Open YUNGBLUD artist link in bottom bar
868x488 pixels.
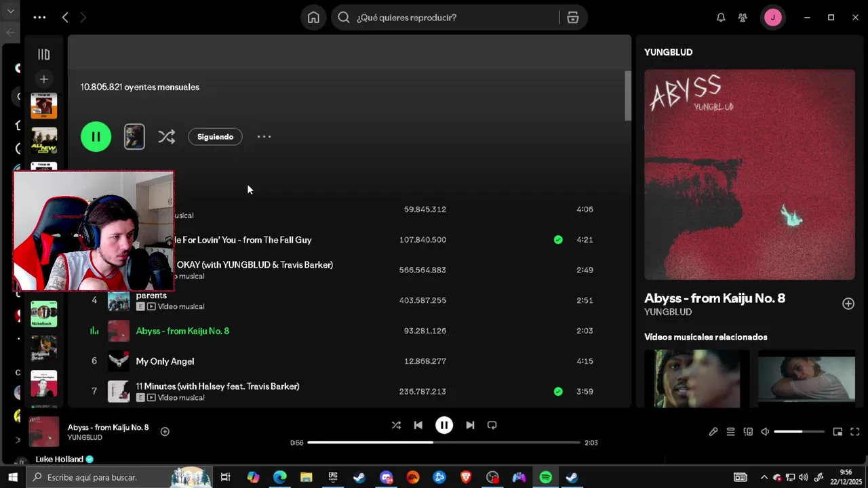click(85, 438)
